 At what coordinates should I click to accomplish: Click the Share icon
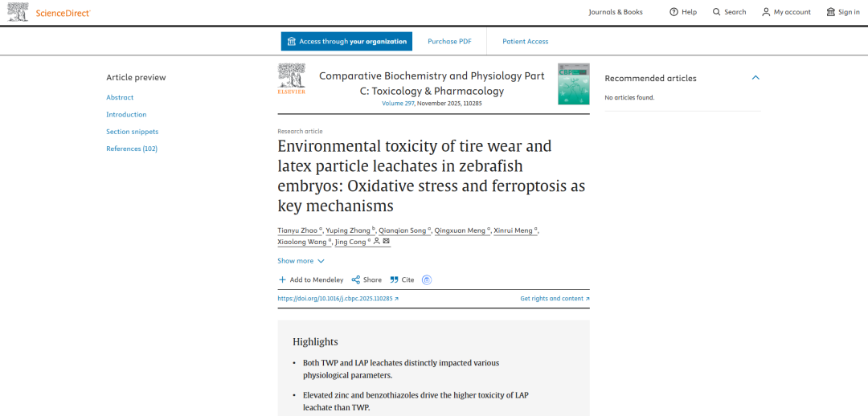coord(356,279)
